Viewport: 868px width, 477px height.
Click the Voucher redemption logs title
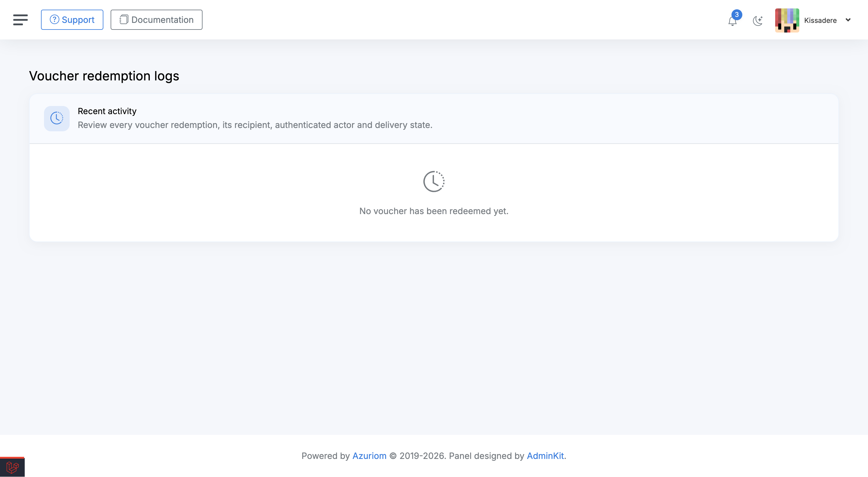click(104, 76)
